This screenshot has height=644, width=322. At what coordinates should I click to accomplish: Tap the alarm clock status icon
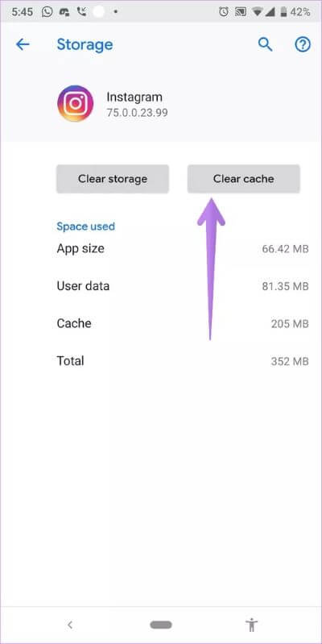click(224, 12)
